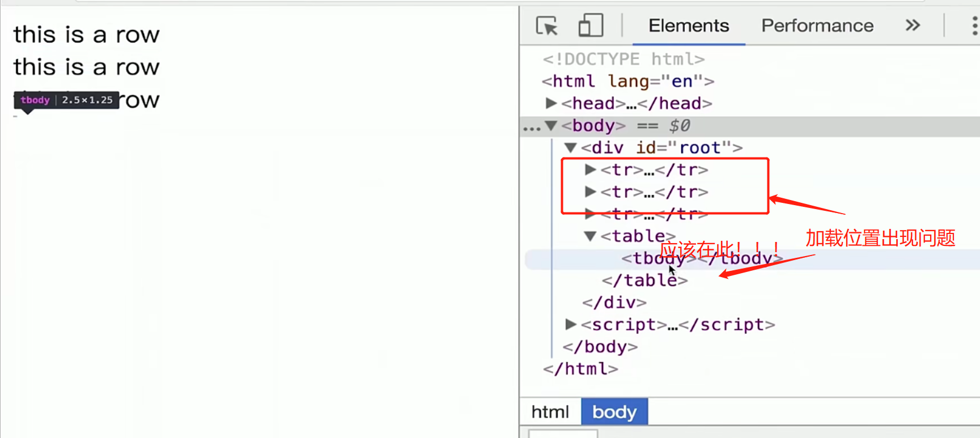Screen dimensions: 980x438
Task: Expand the head element node
Action: 550,103
